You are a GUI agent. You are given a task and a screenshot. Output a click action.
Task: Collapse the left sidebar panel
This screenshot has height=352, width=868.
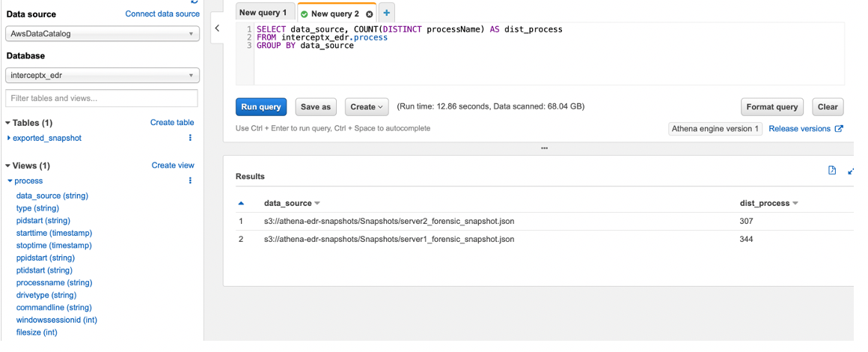217,28
